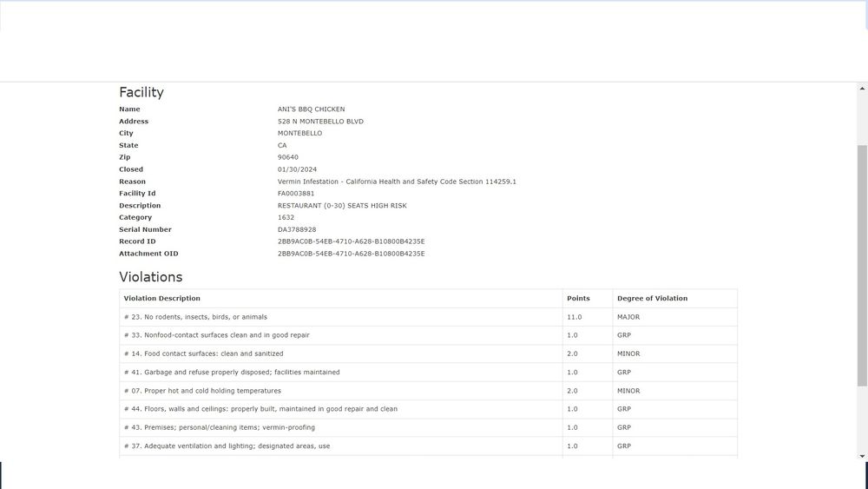868x489 pixels.
Task: Click the Food contact surfaces violation
Action: 203,354
